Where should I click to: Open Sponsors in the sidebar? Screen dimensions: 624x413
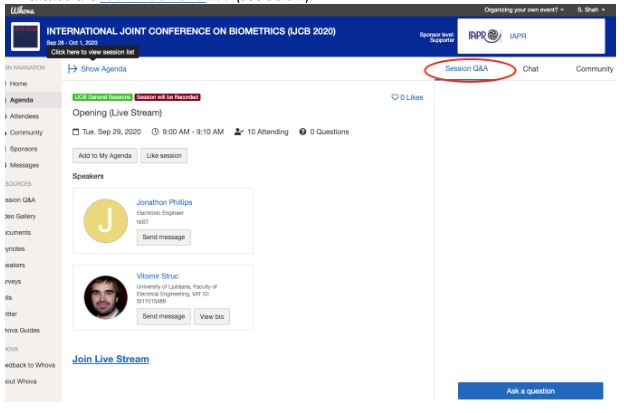pyautogui.click(x=23, y=149)
